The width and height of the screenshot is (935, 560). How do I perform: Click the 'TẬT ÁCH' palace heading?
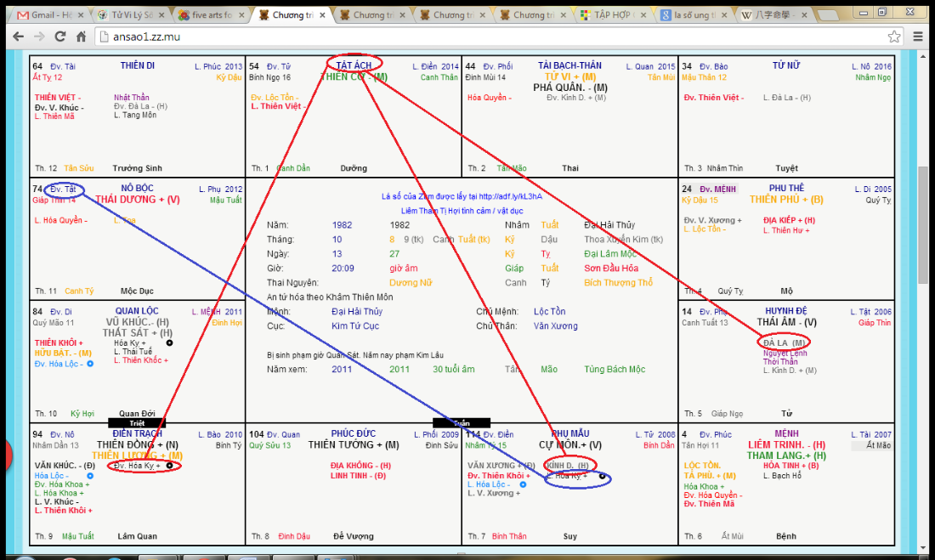354,65
